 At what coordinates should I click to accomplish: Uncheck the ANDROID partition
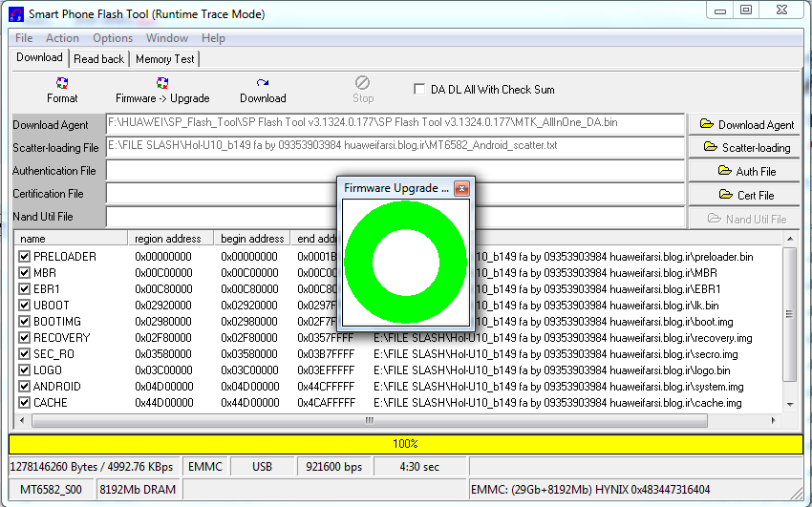coord(24,386)
